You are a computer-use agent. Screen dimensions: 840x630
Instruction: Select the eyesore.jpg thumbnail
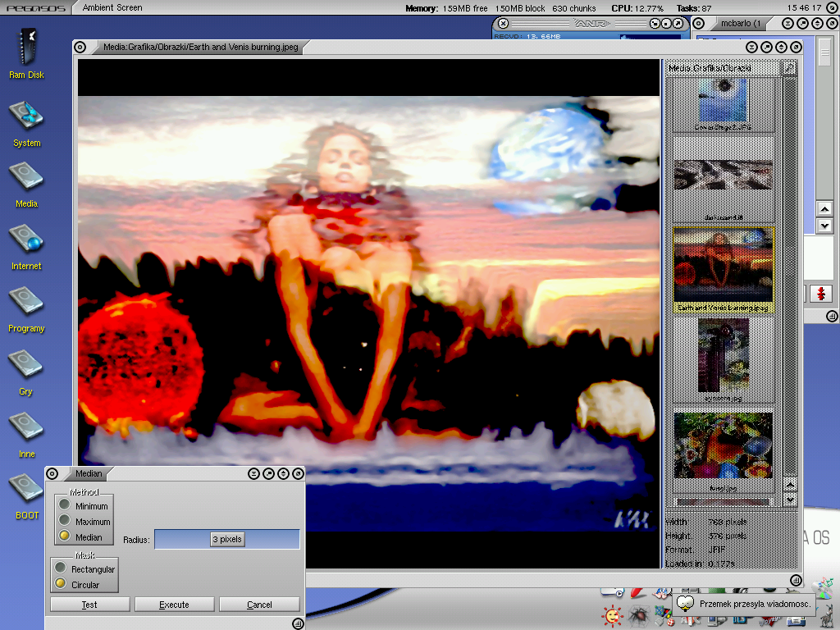click(724, 360)
